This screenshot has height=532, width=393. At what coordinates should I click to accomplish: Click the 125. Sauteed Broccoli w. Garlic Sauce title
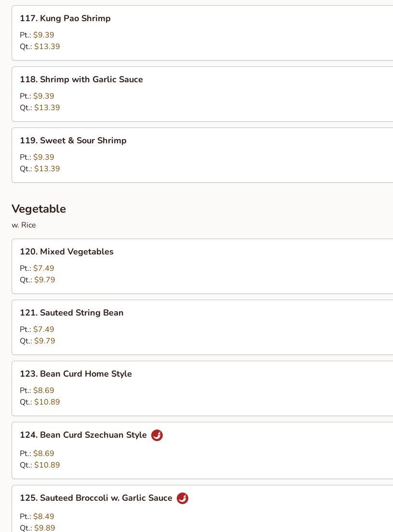[x=96, y=498]
